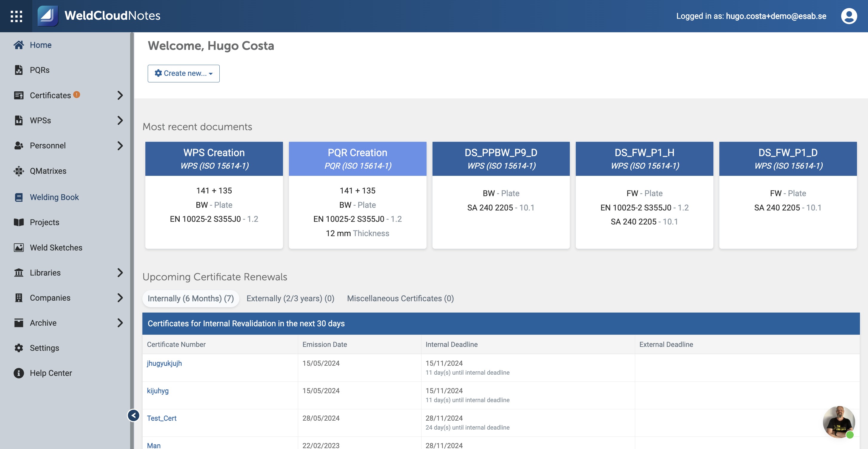Expand the Companies submenu chevron

pos(120,298)
